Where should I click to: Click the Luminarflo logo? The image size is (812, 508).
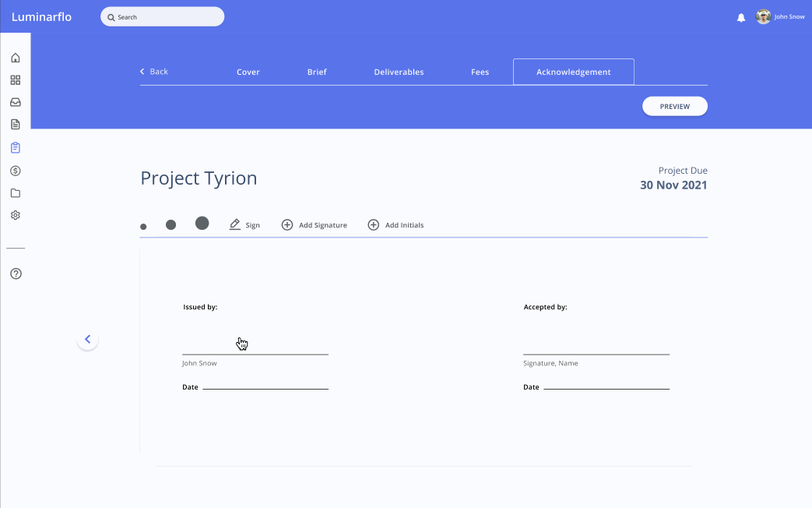41,16
